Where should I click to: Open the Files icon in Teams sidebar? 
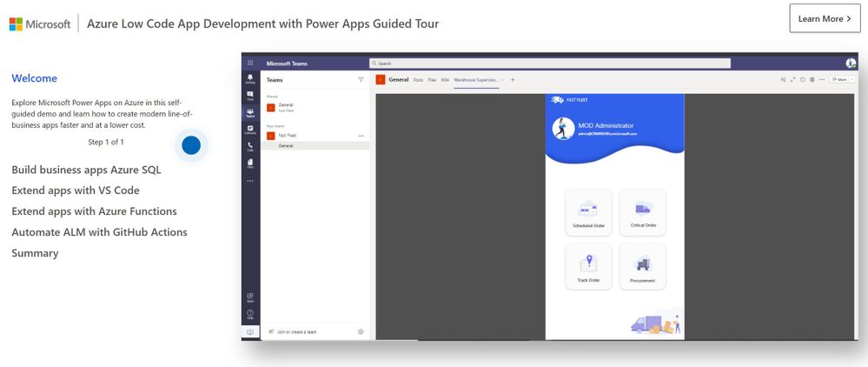(x=250, y=163)
